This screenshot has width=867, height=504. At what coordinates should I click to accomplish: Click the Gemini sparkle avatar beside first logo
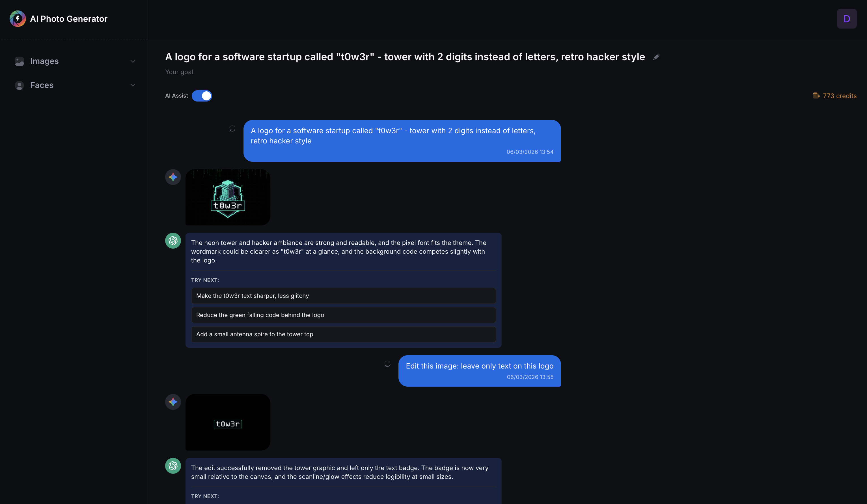pos(173,177)
